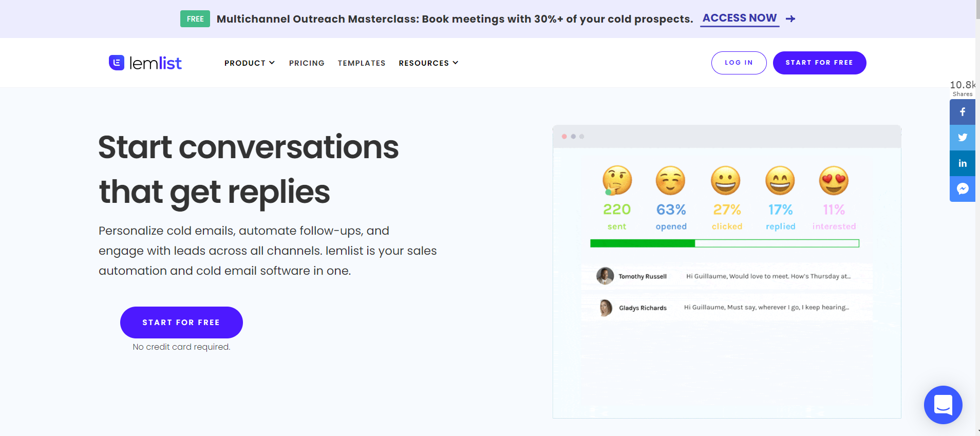Click the '220' sent stat
The image size is (980, 436).
pos(617,210)
